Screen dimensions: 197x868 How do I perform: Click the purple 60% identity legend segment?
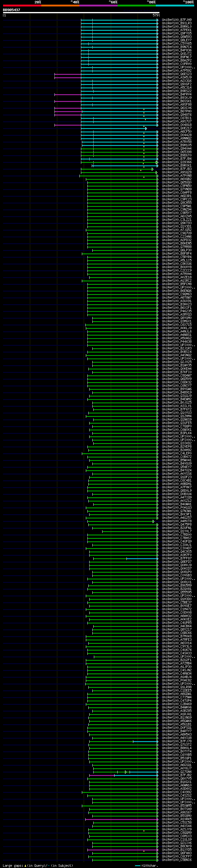[99, 6]
